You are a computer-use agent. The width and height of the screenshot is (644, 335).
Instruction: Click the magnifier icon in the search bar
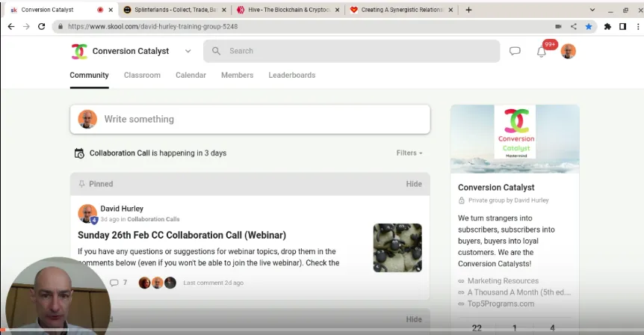click(x=216, y=51)
